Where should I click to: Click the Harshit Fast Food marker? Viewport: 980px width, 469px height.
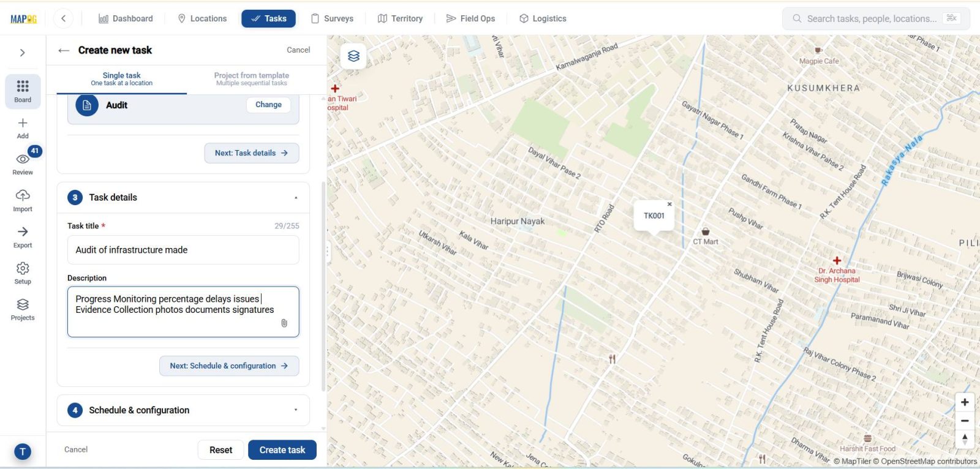point(867,438)
